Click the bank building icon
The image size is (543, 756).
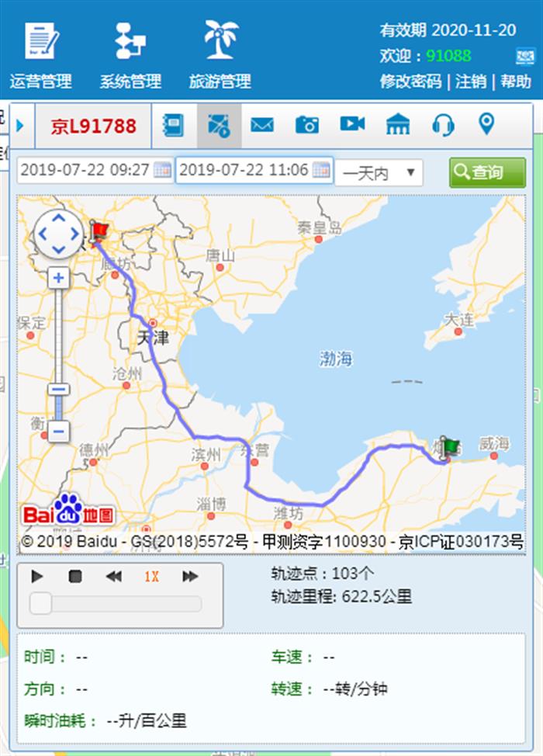398,124
